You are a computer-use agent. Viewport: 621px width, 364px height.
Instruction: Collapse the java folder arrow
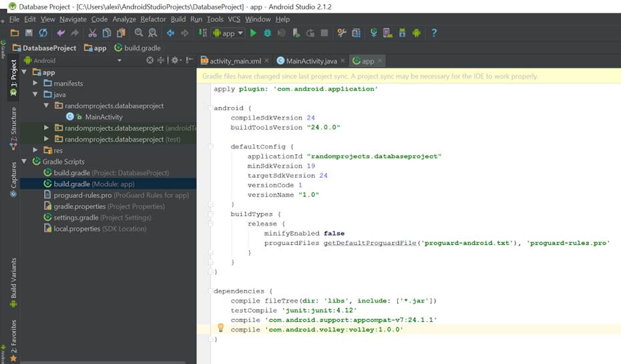pyautogui.click(x=35, y=94)
